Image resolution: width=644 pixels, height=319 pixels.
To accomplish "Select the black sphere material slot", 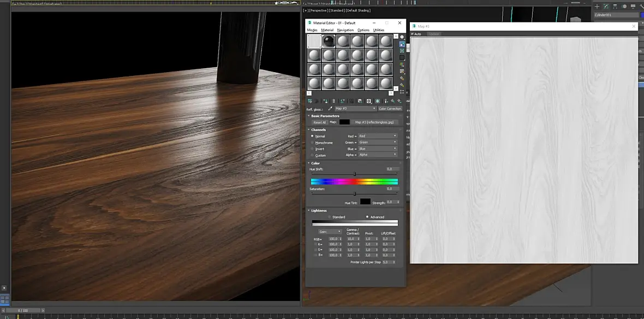I will pyautogui.click(x=329, y=42).
